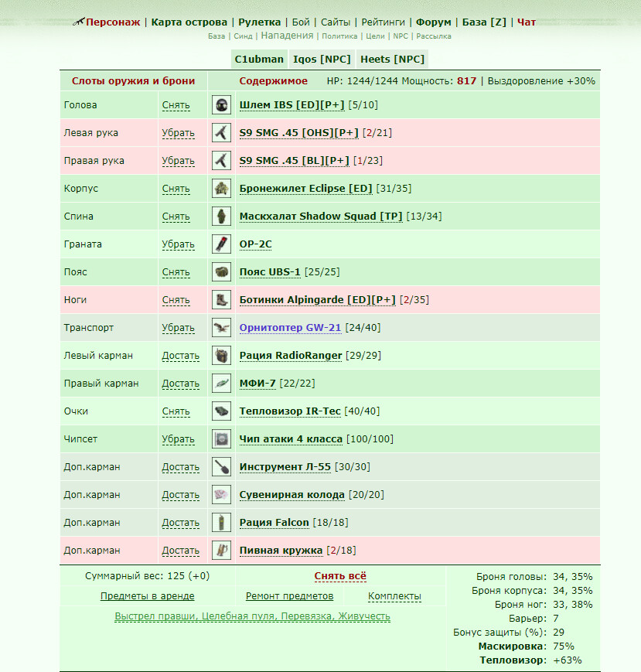Click the ОР-2С grenade icon
Viewport: 641px width, 672px height.
pos(221,244)
